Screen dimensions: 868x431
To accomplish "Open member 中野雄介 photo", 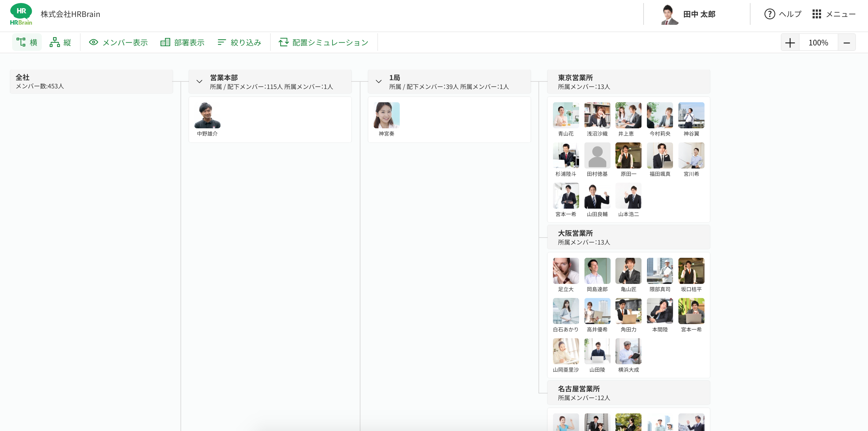I will coord(207,115).
